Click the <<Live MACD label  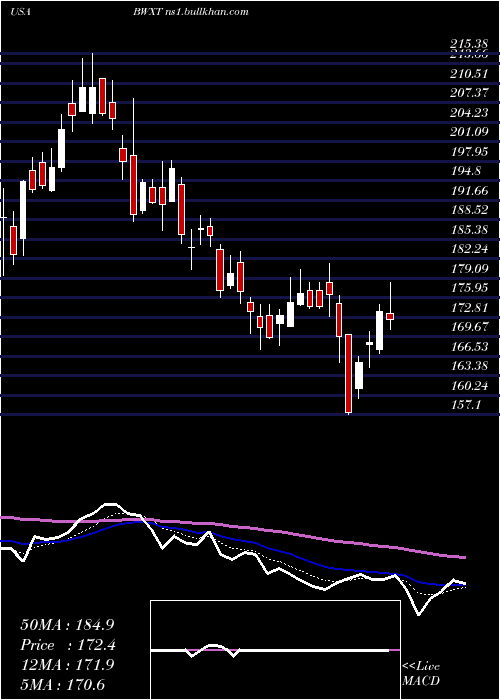421,674
